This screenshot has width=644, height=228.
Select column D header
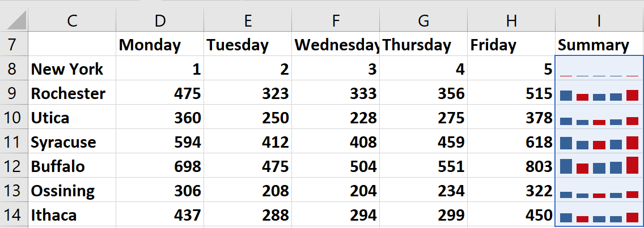point(160,20)
